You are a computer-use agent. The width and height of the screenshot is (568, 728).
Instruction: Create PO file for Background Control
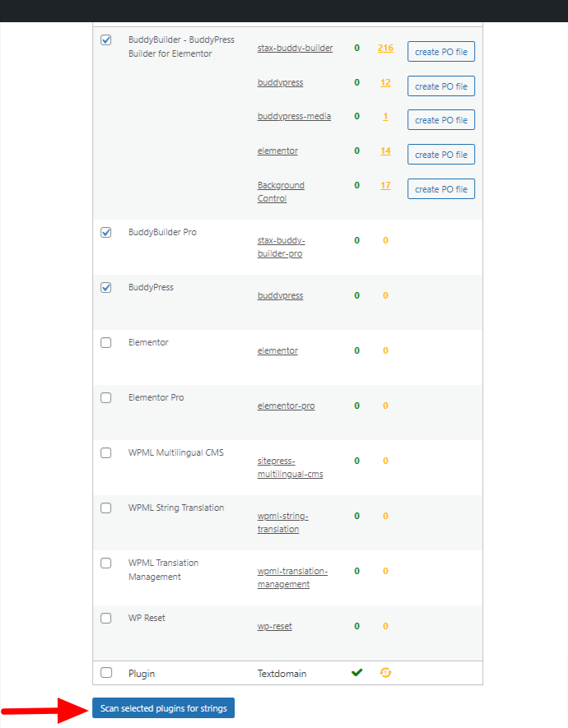point(441,189)
